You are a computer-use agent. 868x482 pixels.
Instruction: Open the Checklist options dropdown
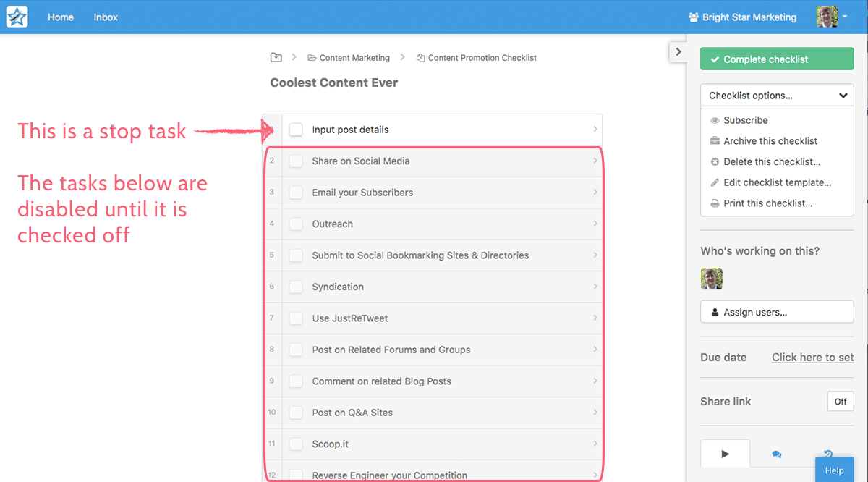(x=776, y=95)
